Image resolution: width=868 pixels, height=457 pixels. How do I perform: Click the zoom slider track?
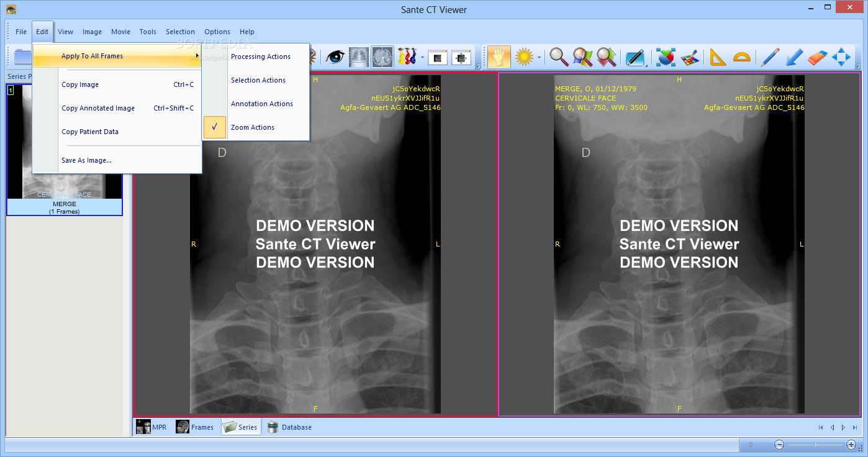(815, 445)
